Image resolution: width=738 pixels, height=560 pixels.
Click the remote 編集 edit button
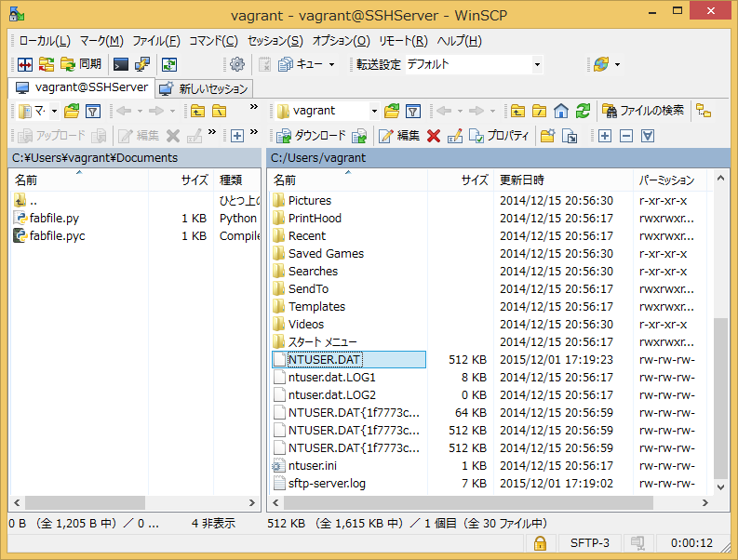point(398,136)
